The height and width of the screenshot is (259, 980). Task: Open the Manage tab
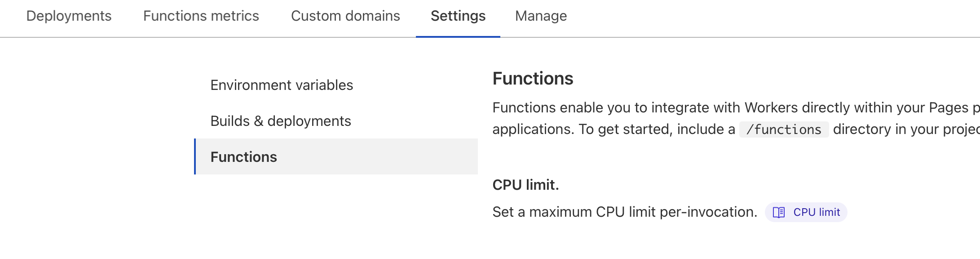(x=541, y=16)
